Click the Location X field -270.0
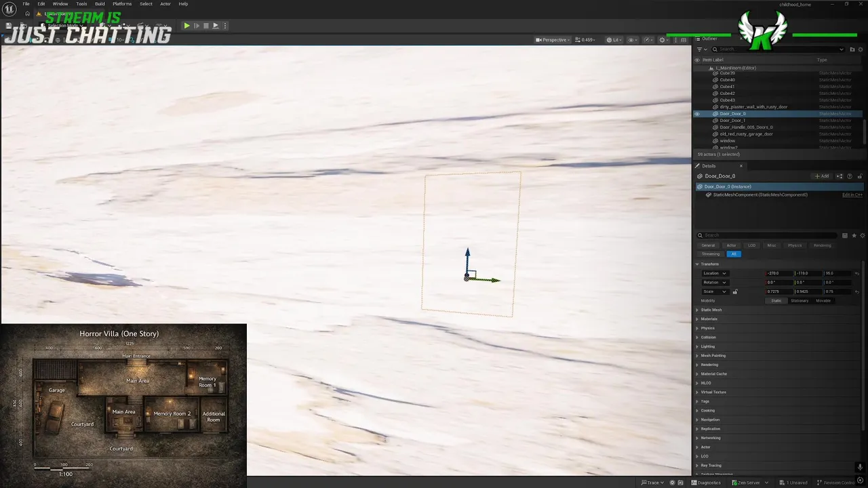Screen dimensions: 868x488 779,273
